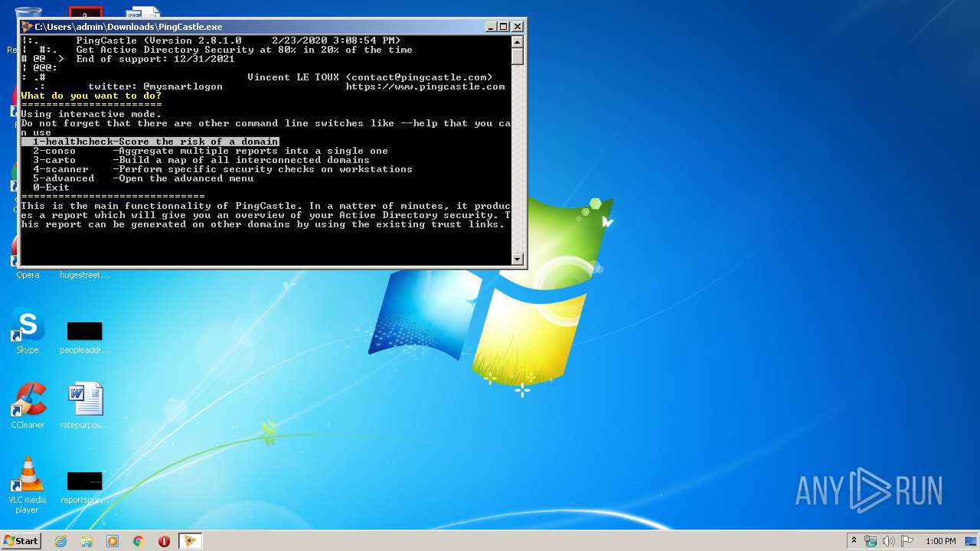Click the PingCastle console title bar icon
Viewport: 980px width, 551px height.
(27, 27)
